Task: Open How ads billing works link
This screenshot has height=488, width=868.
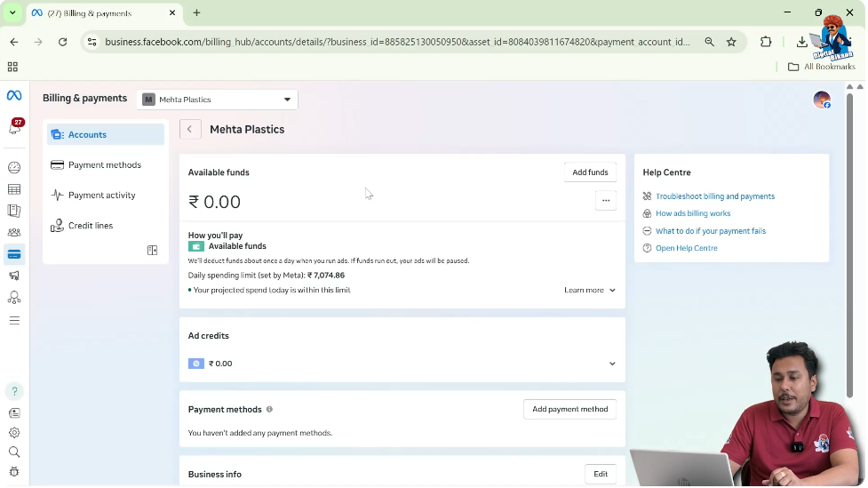Action: [x=693, y=213]
